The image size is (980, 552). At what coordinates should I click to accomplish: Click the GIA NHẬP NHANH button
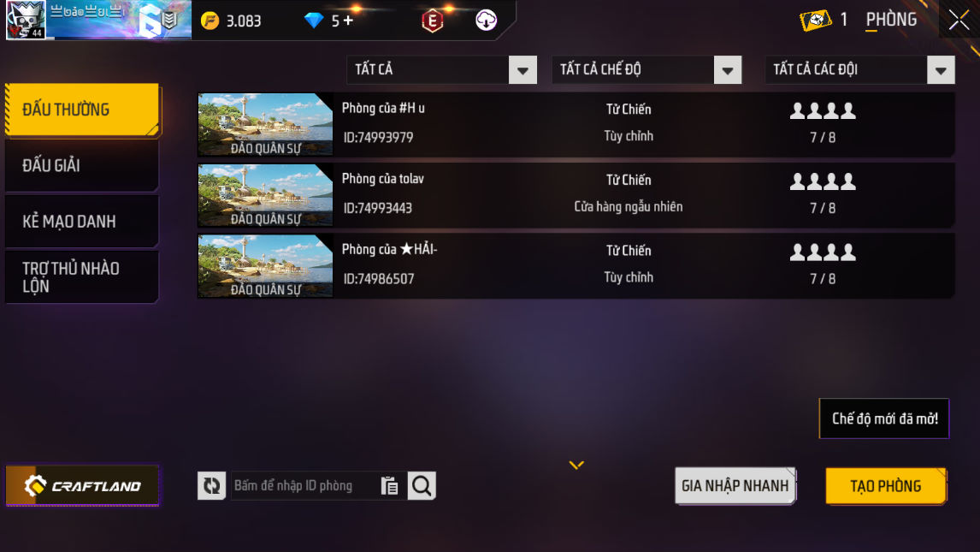(x=735, y=486)
